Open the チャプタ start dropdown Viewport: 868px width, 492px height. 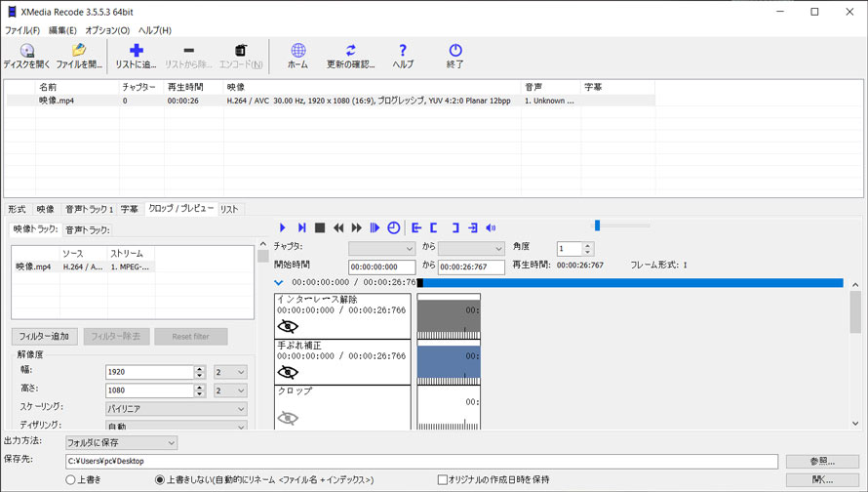coord(381,248)
